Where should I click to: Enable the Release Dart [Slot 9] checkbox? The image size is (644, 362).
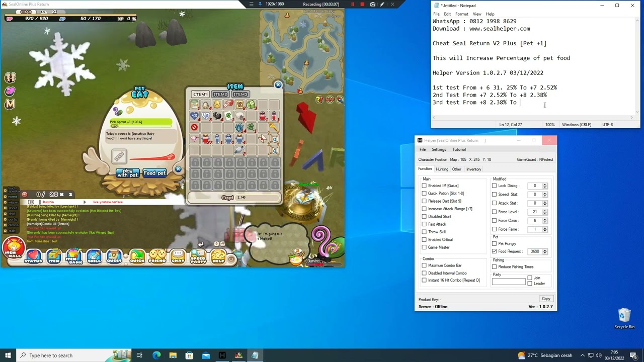(424, 201)
